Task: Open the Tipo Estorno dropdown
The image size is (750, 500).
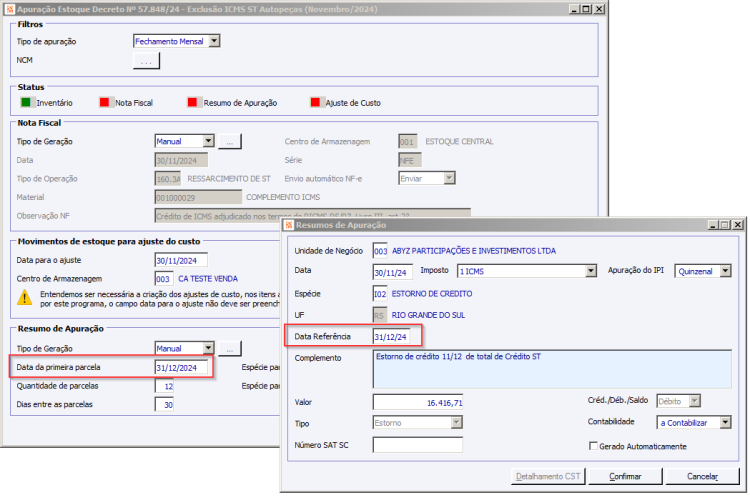Action: click(x=457, y=422)
